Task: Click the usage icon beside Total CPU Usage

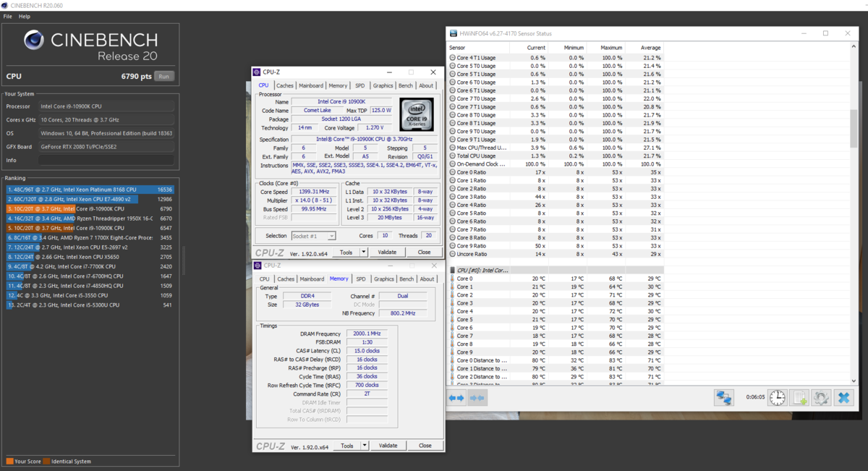Action: pyautogui.click(x=453, y=156)
